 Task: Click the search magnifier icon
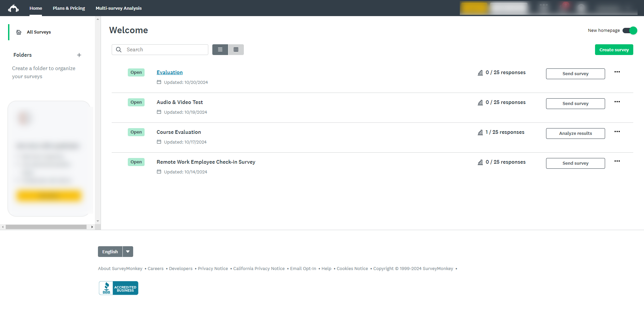click(119, 50)
